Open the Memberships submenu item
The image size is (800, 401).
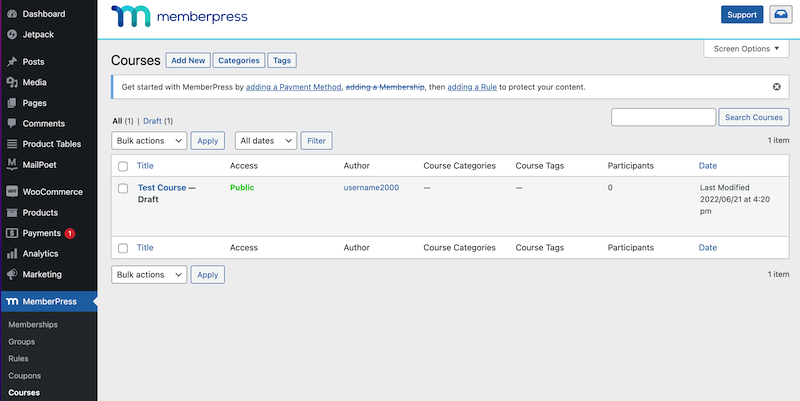pyautogui.click(x=33, y=324)
